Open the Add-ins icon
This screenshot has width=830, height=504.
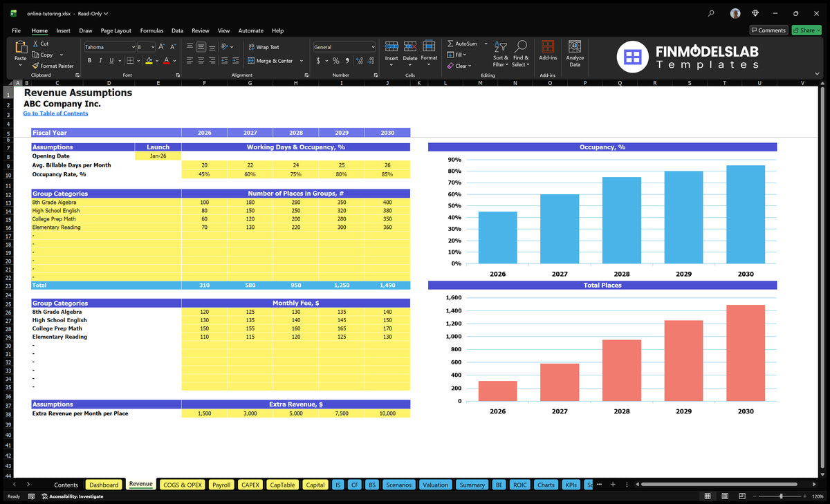[548, 47]
